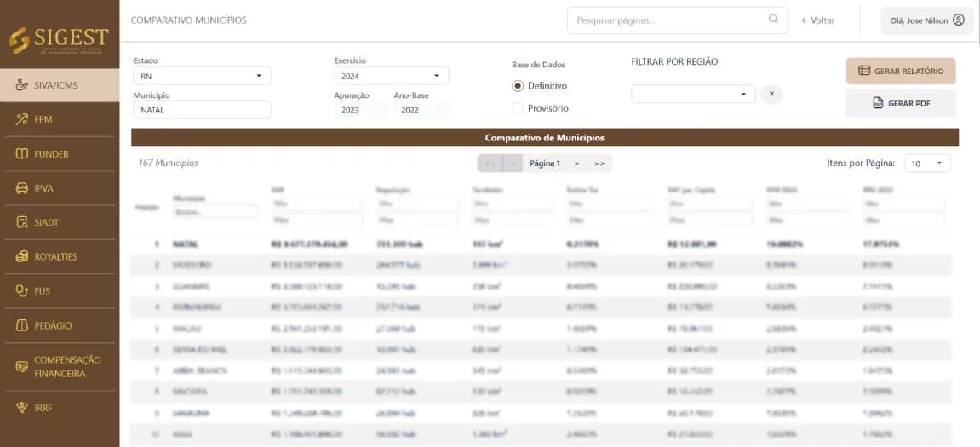Open the SIVA/ICMS menu item

pos(60,85)
